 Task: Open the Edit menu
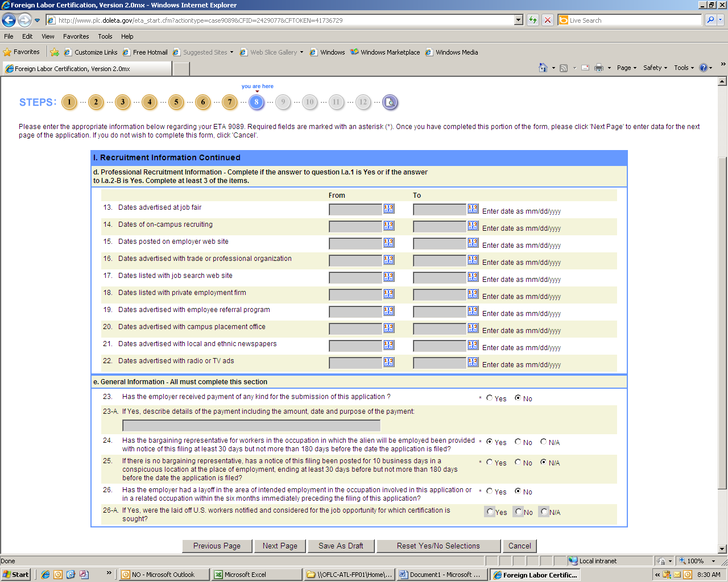(27, 36)
